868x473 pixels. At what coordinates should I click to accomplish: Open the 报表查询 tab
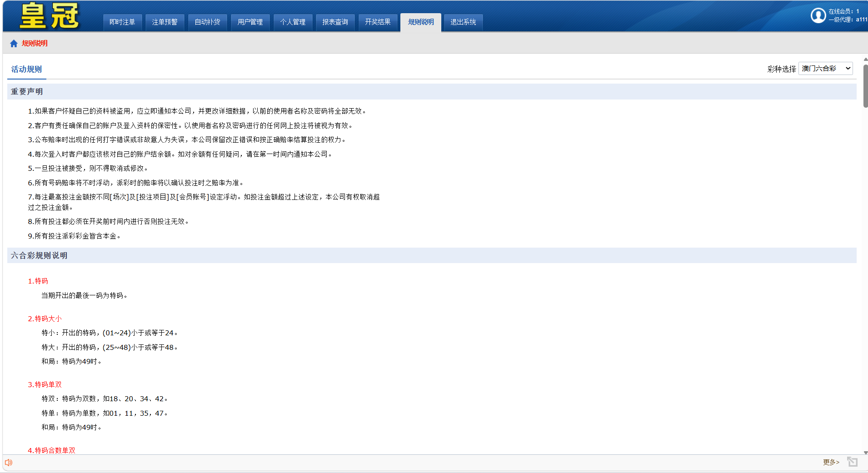pos(335,22)
